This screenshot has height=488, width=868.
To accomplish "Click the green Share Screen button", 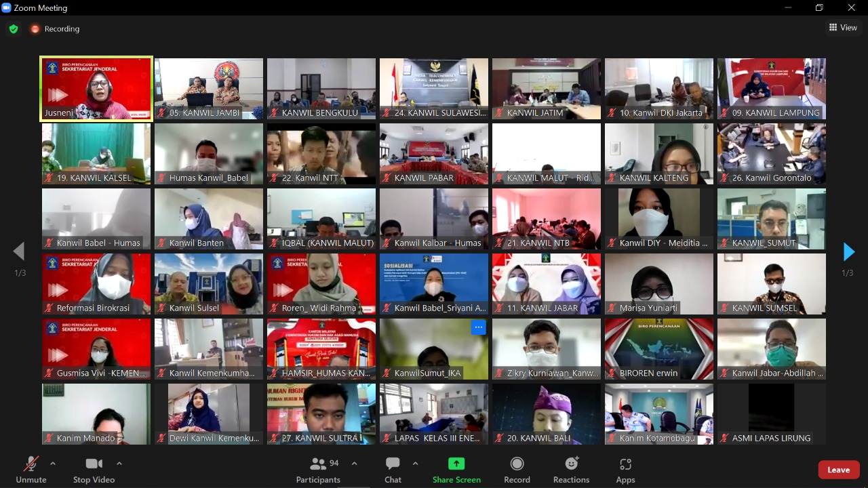I will (x=456, y=470).
